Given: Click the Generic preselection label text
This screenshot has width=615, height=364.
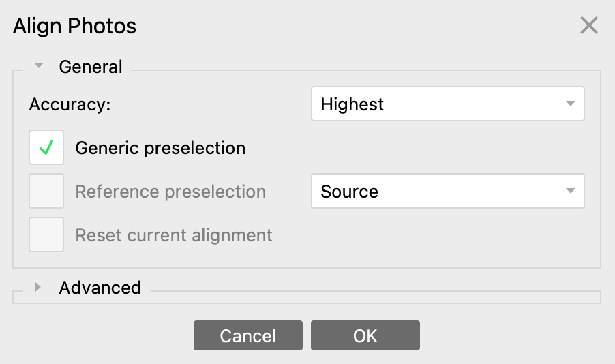Looking at the screenshot, I should point(160,148).
